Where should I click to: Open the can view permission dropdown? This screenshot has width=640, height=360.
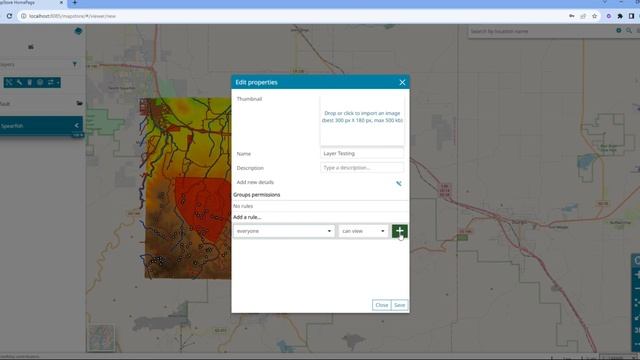pyautogui.click(x=363, y=231)
